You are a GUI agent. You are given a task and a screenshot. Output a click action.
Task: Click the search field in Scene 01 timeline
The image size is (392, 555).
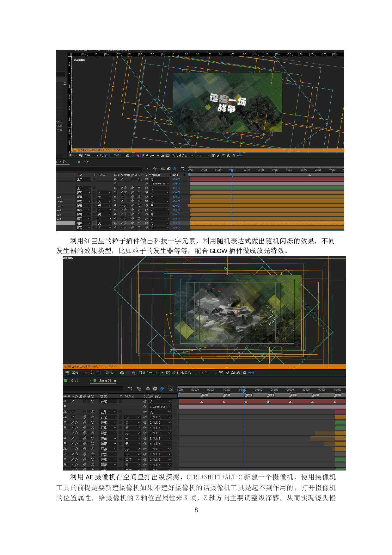[93, 389]
